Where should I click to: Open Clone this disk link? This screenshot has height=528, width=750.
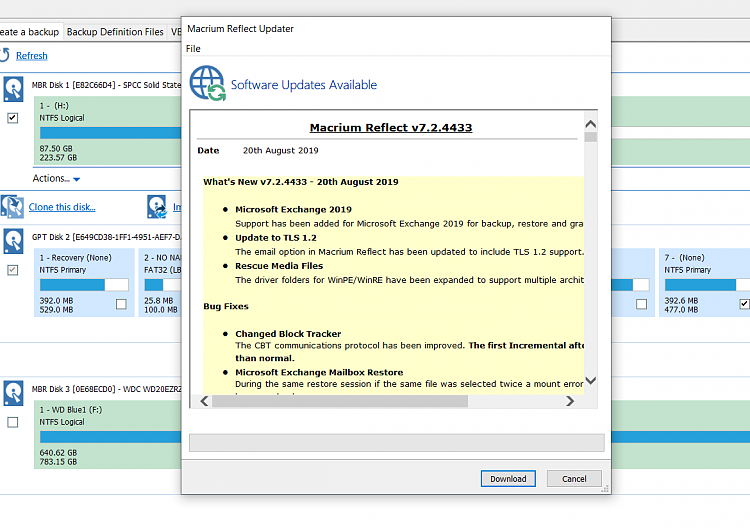pyautogui.click(x=62, y=207)
